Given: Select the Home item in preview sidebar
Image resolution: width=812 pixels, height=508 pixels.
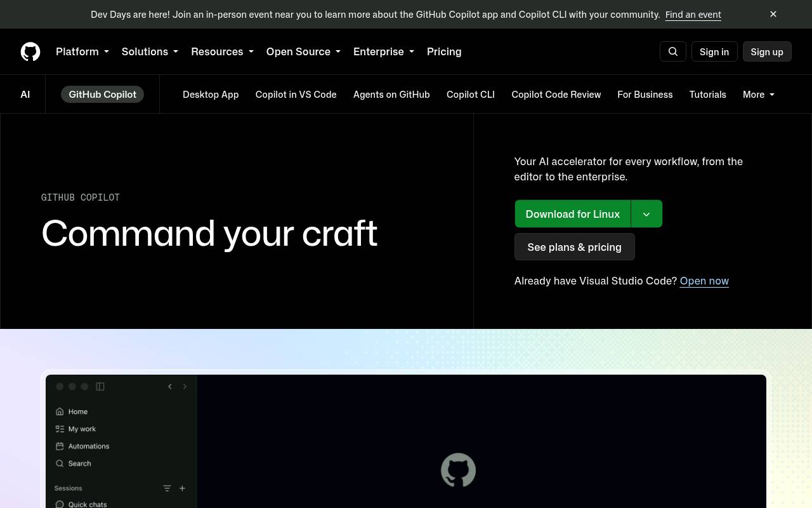Looking at the screenshot, I should (x=72, y=411).
